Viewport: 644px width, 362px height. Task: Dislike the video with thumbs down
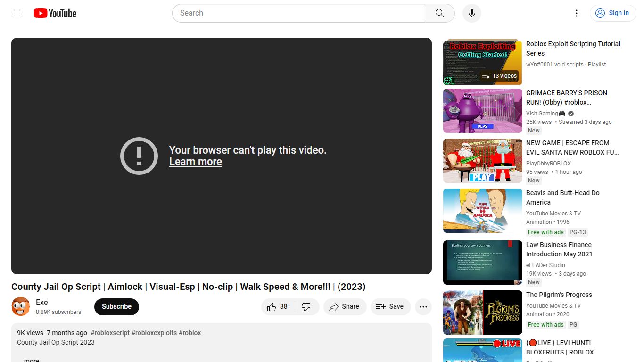(306, 307)
